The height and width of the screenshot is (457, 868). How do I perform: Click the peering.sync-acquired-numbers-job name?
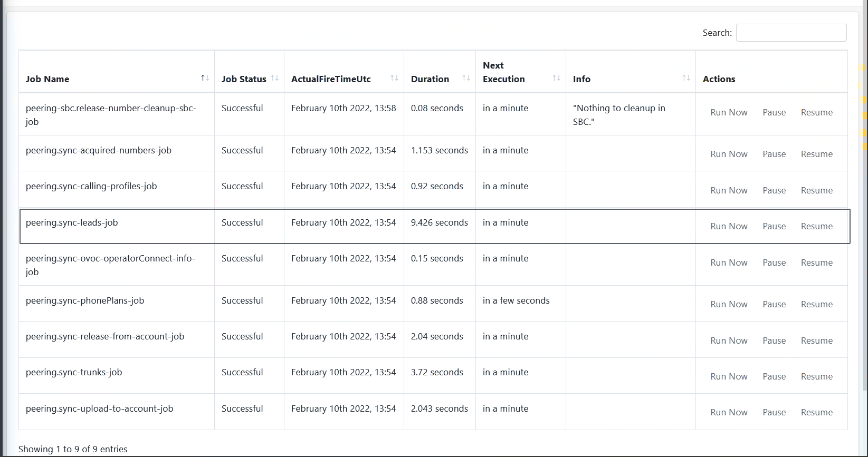pyautogui.click(x=99, y=150)
